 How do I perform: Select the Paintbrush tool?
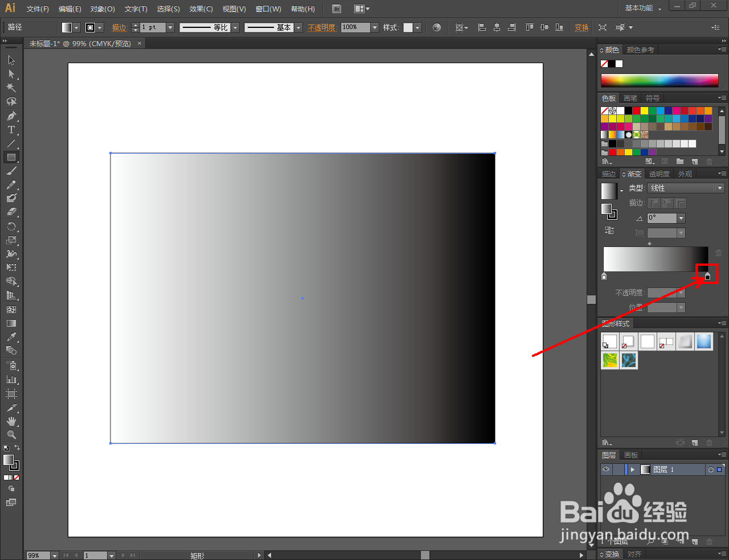(x=11, y=171)
